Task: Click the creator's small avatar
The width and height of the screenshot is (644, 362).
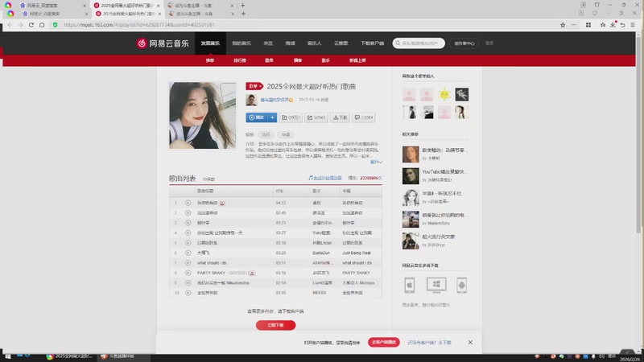Action: coord(251,100)
